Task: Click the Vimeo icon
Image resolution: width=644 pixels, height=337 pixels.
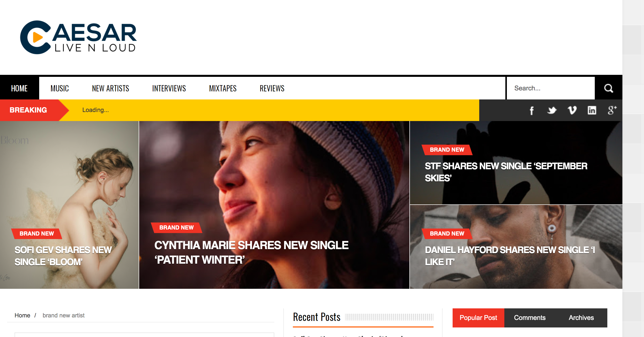Action: tap(572, 110)
